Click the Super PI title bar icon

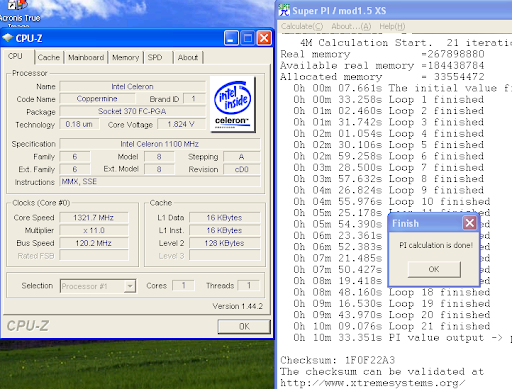284,10
